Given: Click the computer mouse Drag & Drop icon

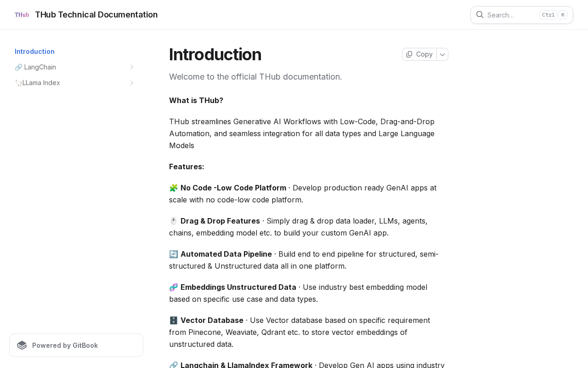Looking at the screenshot, I should pos(174,221).
